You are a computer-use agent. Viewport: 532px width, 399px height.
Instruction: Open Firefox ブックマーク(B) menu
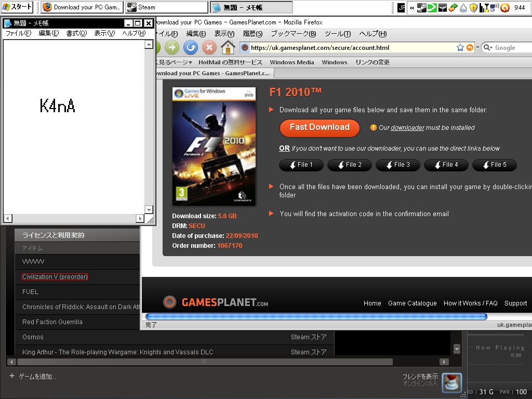[293, 34]
